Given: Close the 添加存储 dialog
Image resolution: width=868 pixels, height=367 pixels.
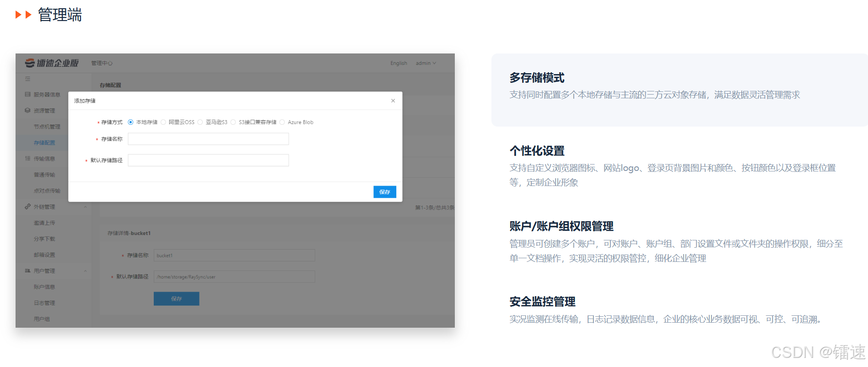Looking at the screenshot, I should (393, 101).
